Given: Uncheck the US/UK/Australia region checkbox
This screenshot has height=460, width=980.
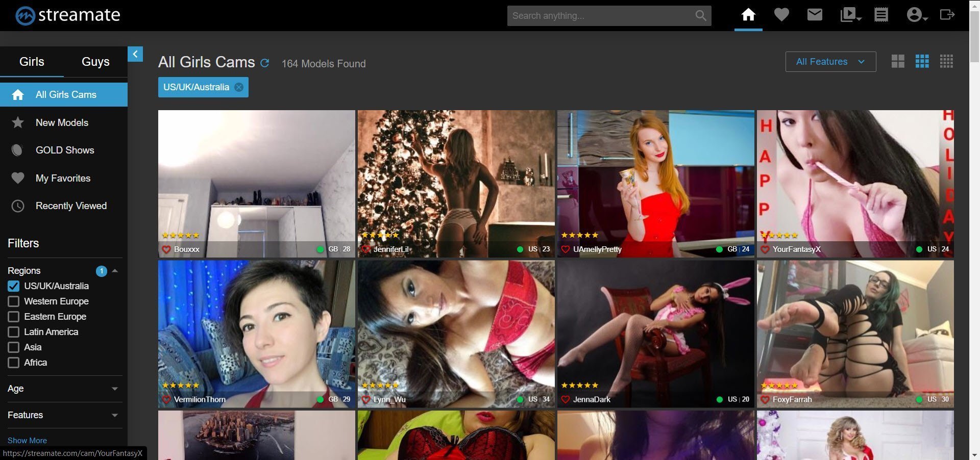Looking at the screenshot, I should pyautogui.click(x=14, y=286).
